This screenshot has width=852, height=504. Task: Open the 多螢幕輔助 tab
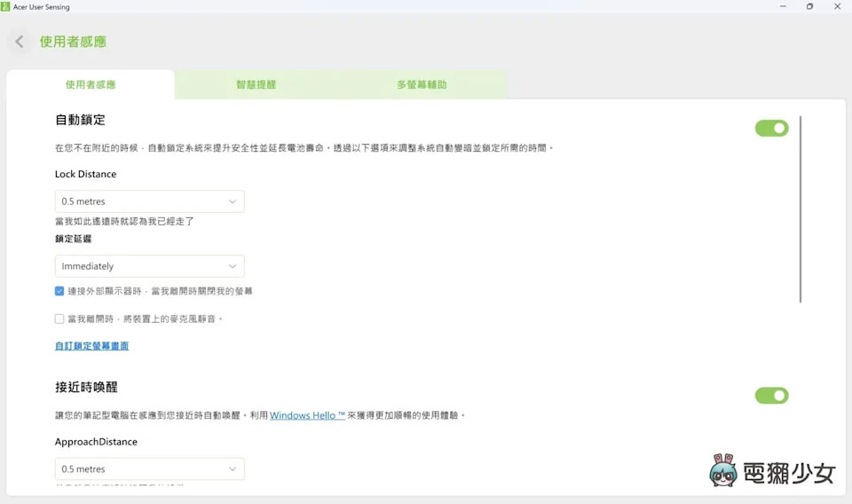(x=422, y=85)
